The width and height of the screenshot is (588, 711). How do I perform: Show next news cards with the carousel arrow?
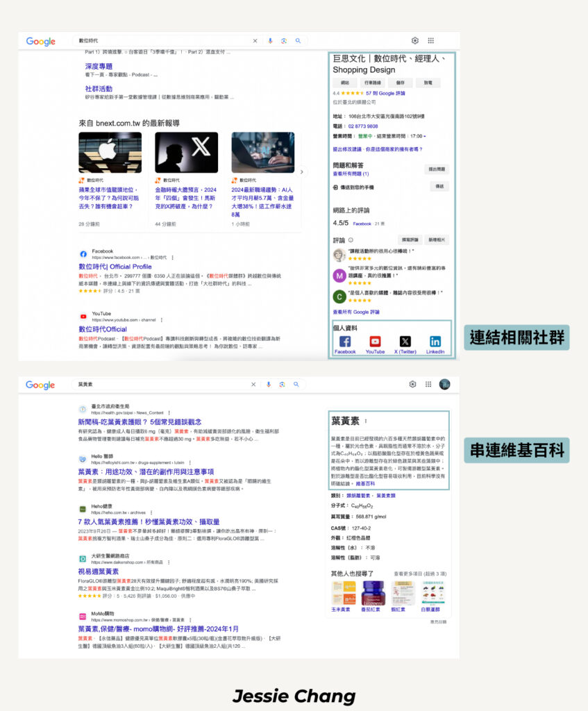tap(301, 172)
